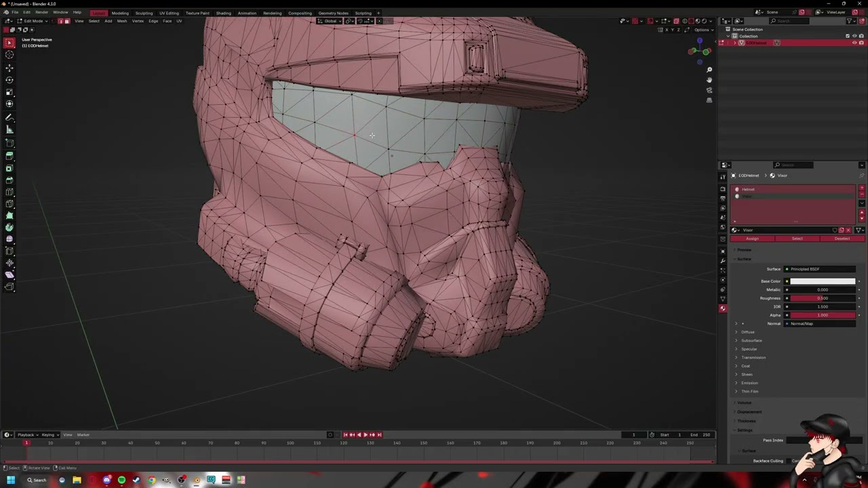This screenshot has width=868, height=488.
Task: Add a new material slot
Action: pyautogui.click(x=862, y=188)
